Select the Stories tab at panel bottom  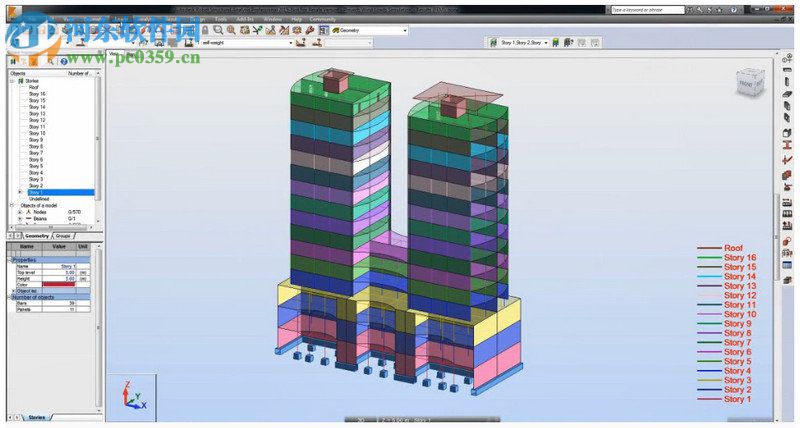(36, 418)
